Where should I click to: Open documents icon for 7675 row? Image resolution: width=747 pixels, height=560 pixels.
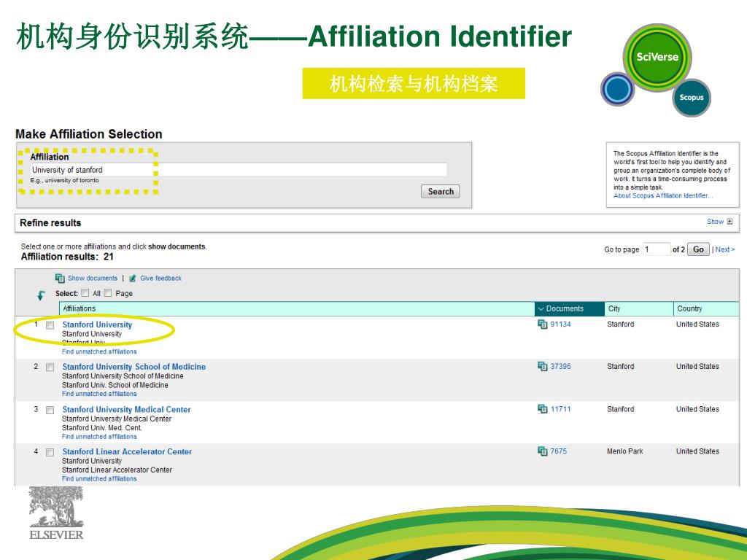tap(542, 451)
